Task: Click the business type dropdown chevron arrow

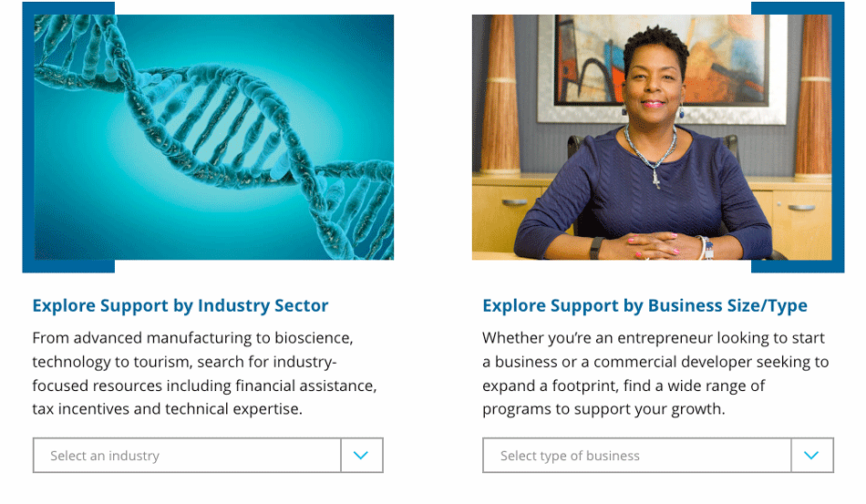Action: point(811,456)
